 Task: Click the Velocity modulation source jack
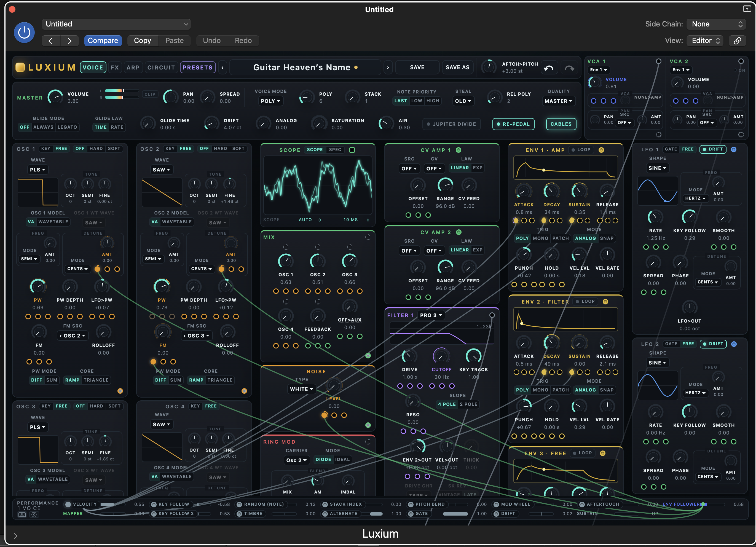68,504
